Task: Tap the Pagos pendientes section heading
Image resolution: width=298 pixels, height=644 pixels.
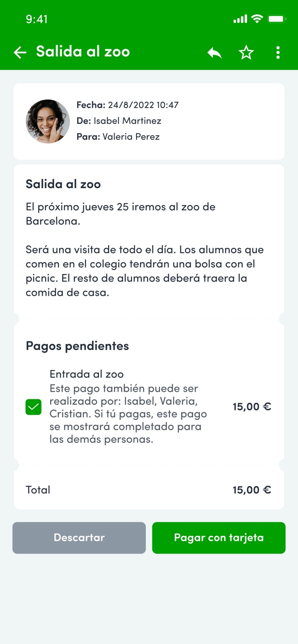Action: tap(77, 345)
